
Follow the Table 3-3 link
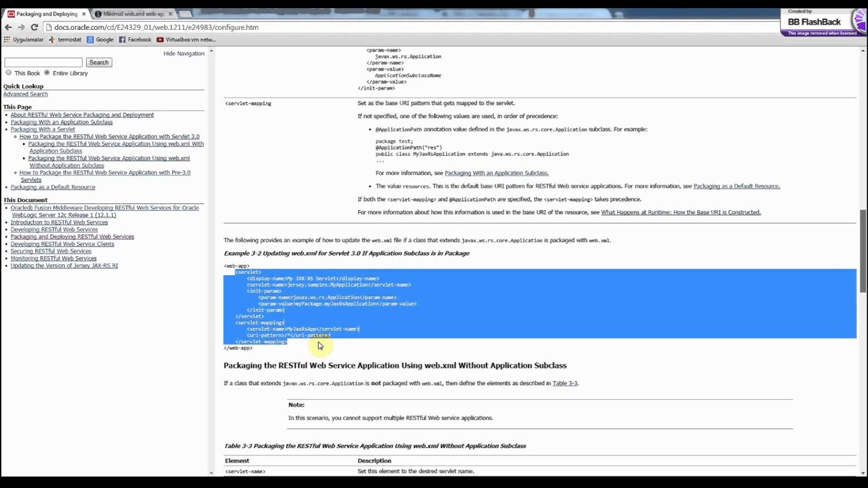(x=565, y=383)
